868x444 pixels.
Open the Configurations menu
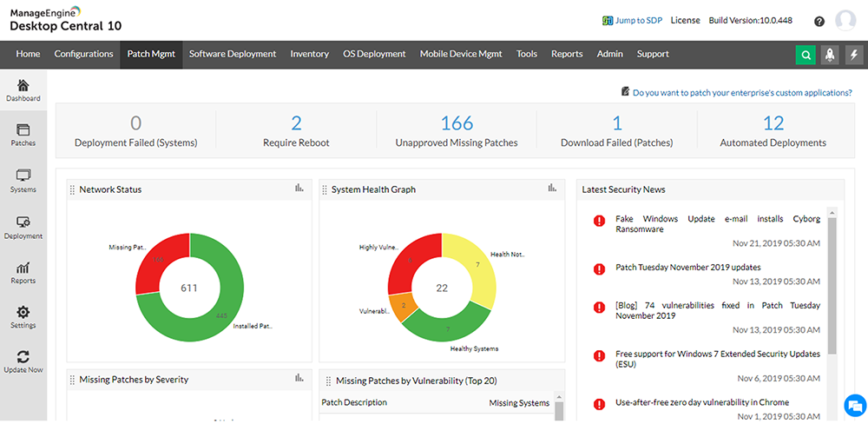pyautogui.click(x=83, y=55)
